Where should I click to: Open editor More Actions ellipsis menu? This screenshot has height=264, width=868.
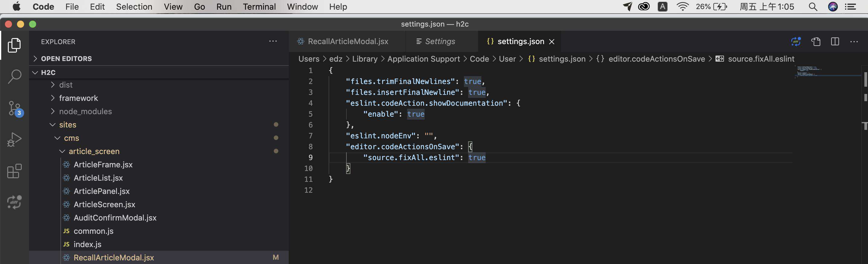(x=854, y=41)
